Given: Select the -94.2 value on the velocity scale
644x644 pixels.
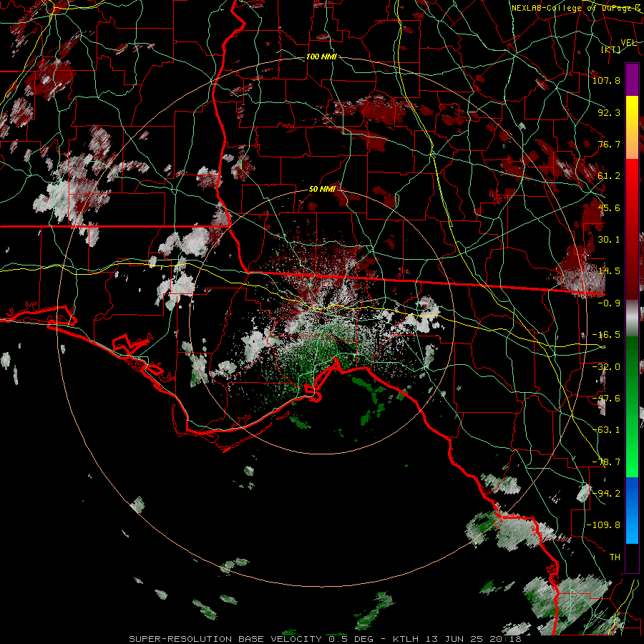Looking at the screenshot, I should tap(606, 494).
